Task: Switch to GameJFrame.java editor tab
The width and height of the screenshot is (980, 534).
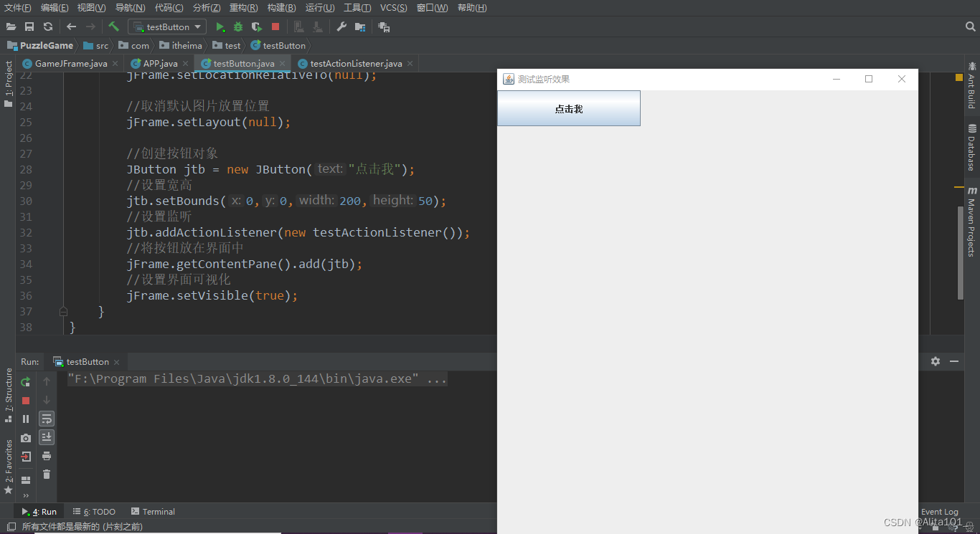Action: pos(71,63)
